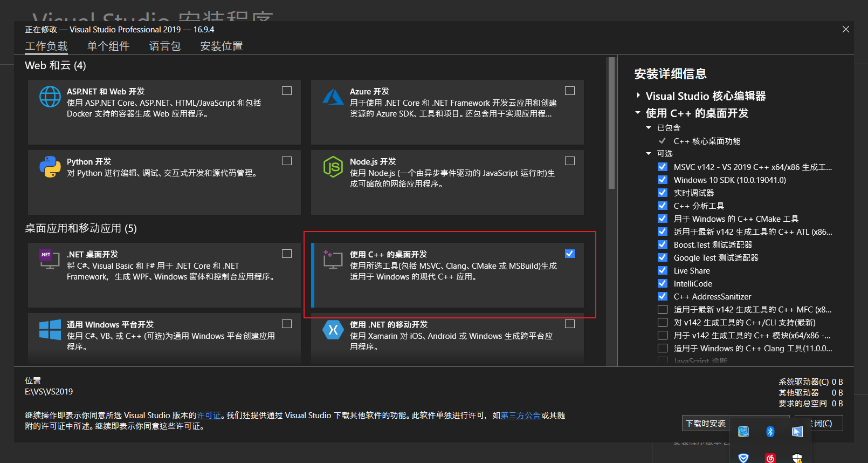The height and width of the screenshot is (463, 868).
Task: Check C++ Clang 工具 for Windows
Action: pos(663,348)
